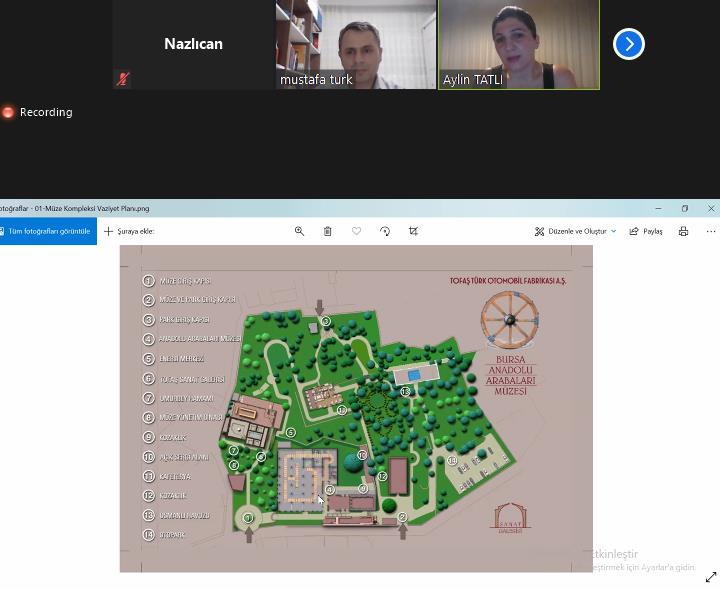The height and width of the screenshot is (589, 720).
Task: Click the red Recording indicator
Action: [8, 112]
